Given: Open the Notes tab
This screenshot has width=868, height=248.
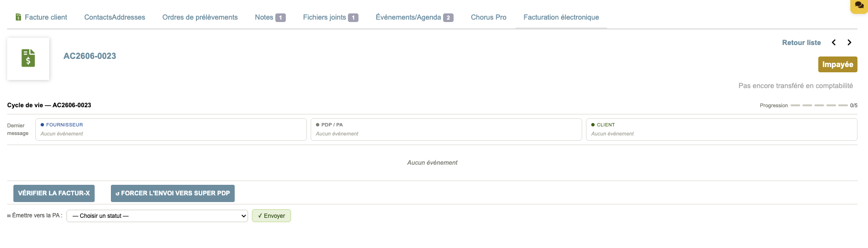Looking at the screenshot, I should coord(270,17).
